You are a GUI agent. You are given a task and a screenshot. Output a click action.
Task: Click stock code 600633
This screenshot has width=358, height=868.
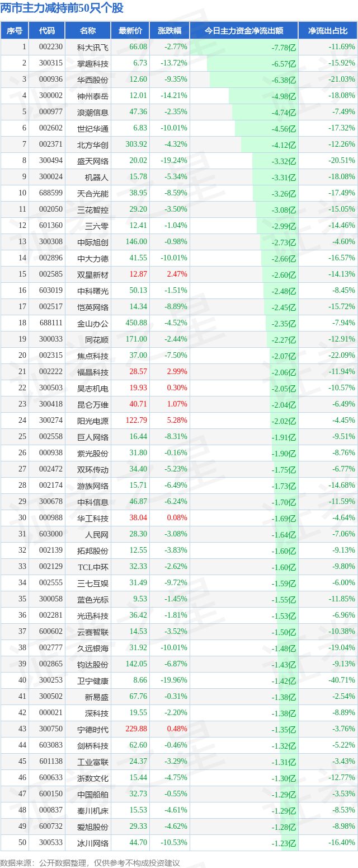51,778
